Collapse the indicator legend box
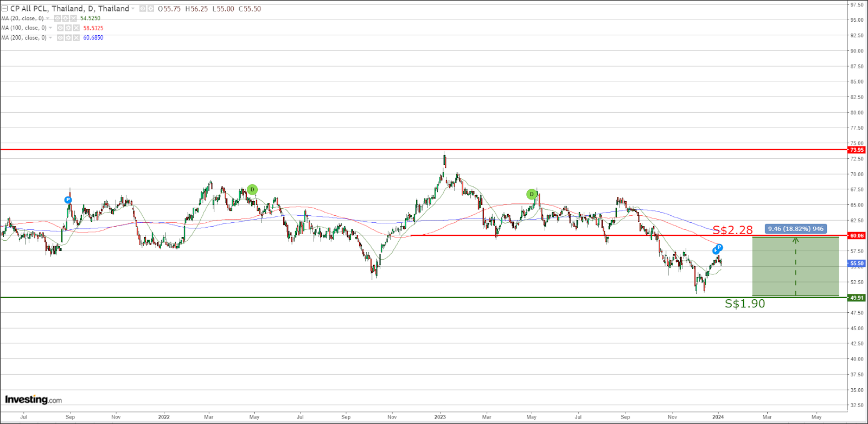The width and height of the screenshot is (868, 424). pos(4,9)
